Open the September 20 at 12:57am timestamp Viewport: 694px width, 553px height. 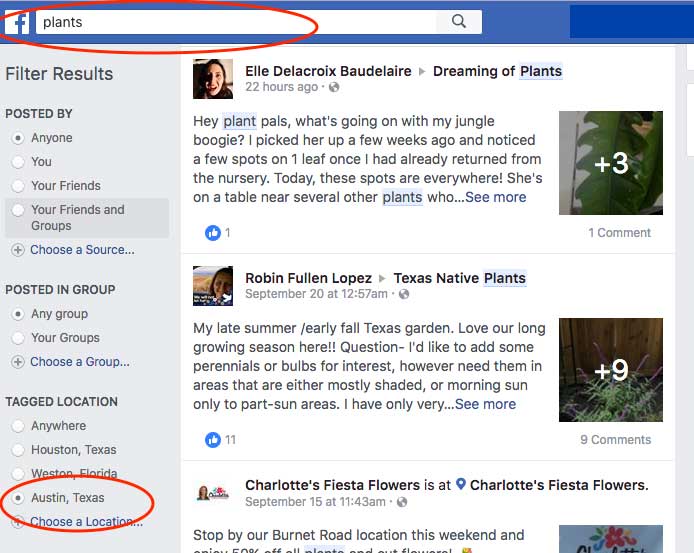coord(316,294)
